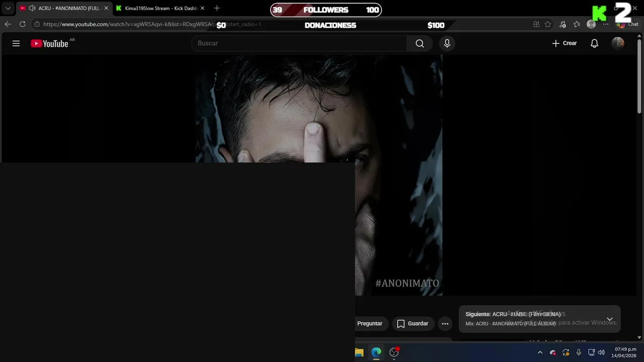
Task: Open a new browser tab with plus
Action: 217,8
